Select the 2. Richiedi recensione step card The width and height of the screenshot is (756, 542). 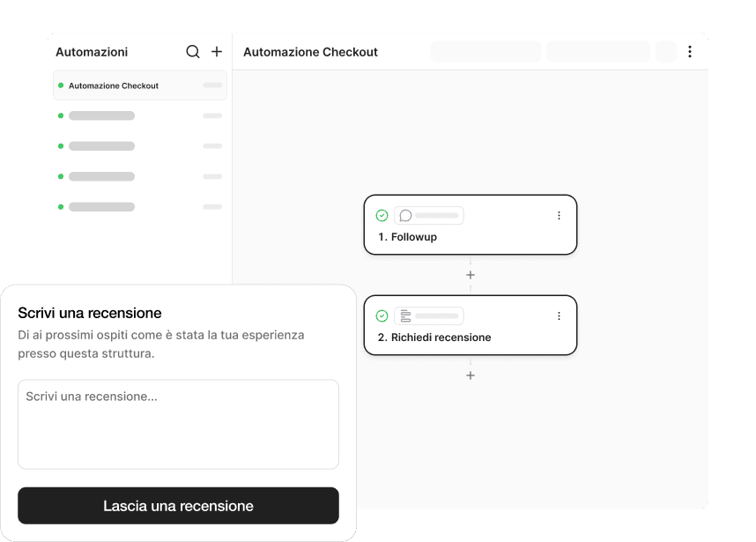click(x=471, y=325)
